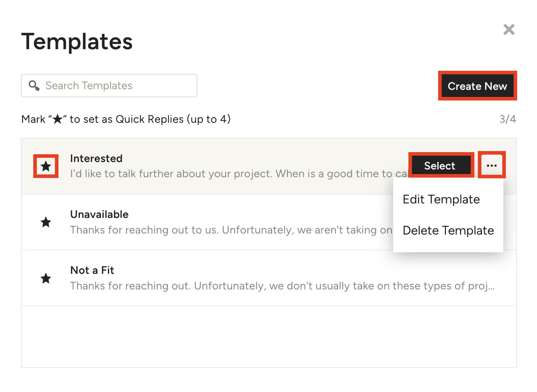The width and height of the screenshot is (537, 392).
Task: Select the Interested template
Action: coord(440,165)
